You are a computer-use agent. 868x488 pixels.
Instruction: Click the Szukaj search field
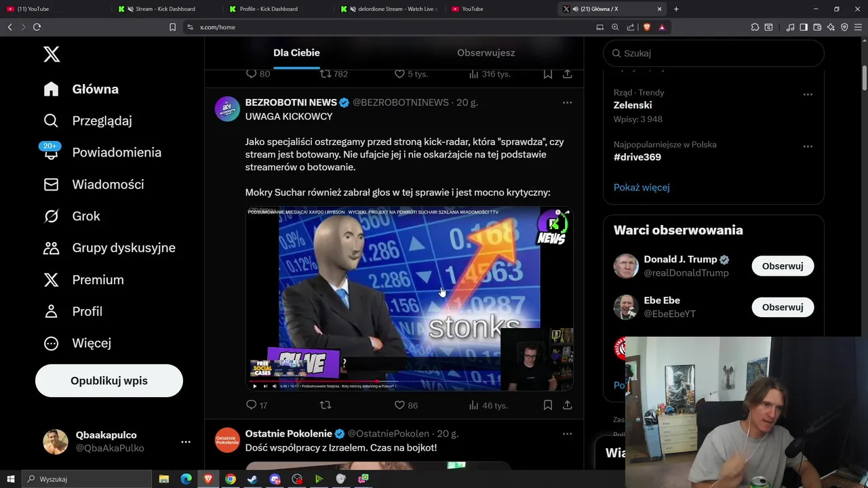(x=713, y=53)
